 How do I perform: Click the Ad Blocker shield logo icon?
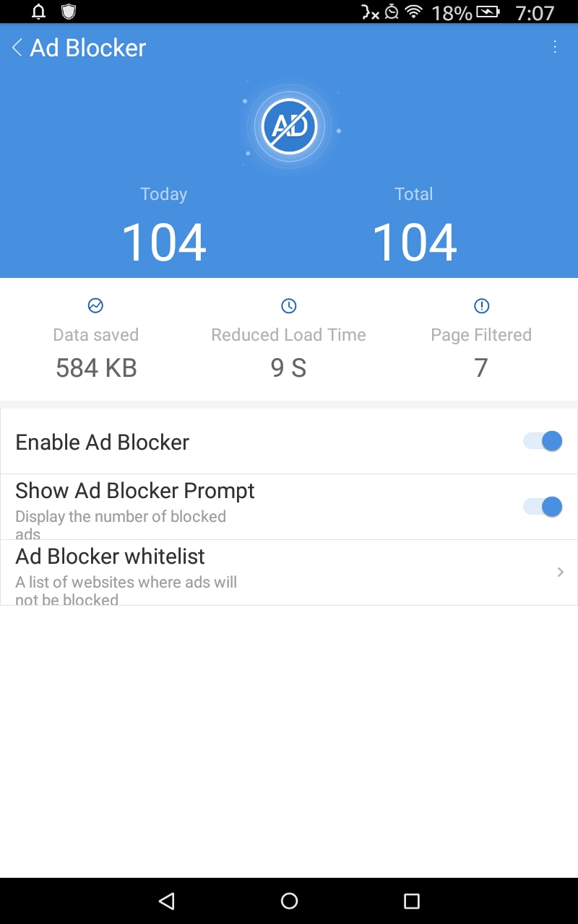pyautogui.click(x=289, y=126)
